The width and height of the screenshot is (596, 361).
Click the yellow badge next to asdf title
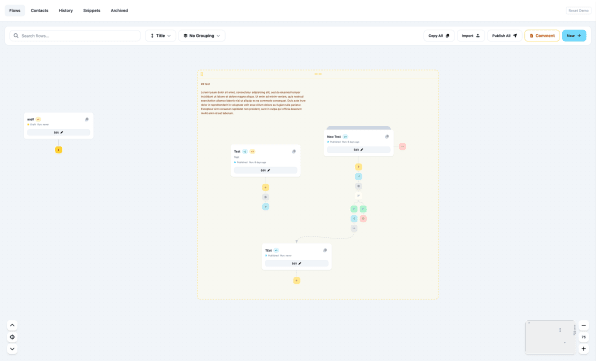38,119
